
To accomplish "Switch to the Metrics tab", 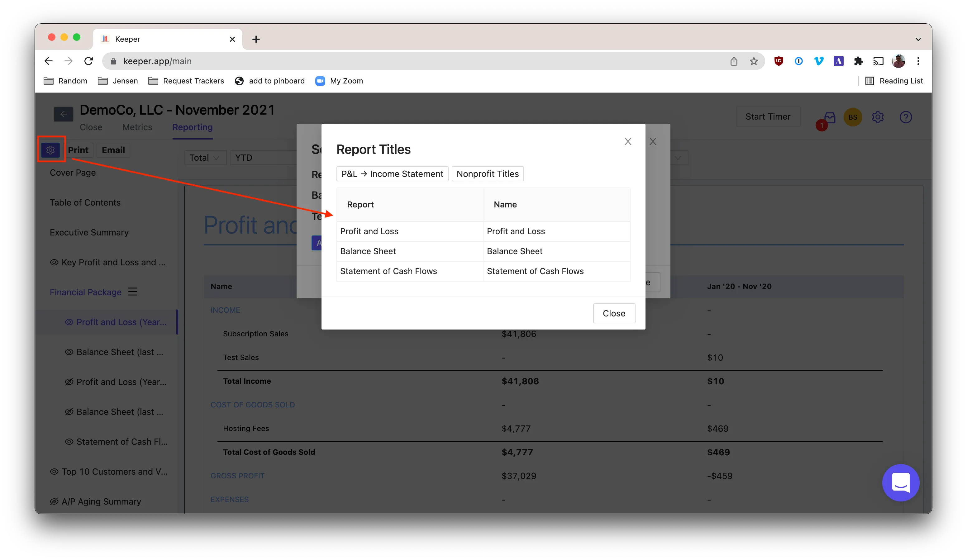I will coord(137,127).
